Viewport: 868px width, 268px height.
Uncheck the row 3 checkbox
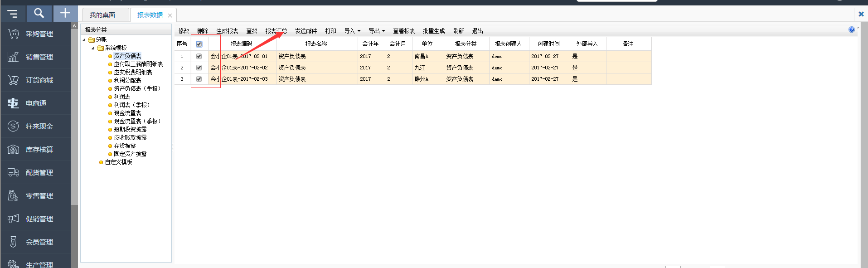pyautogui.click(x=199, y=79)
